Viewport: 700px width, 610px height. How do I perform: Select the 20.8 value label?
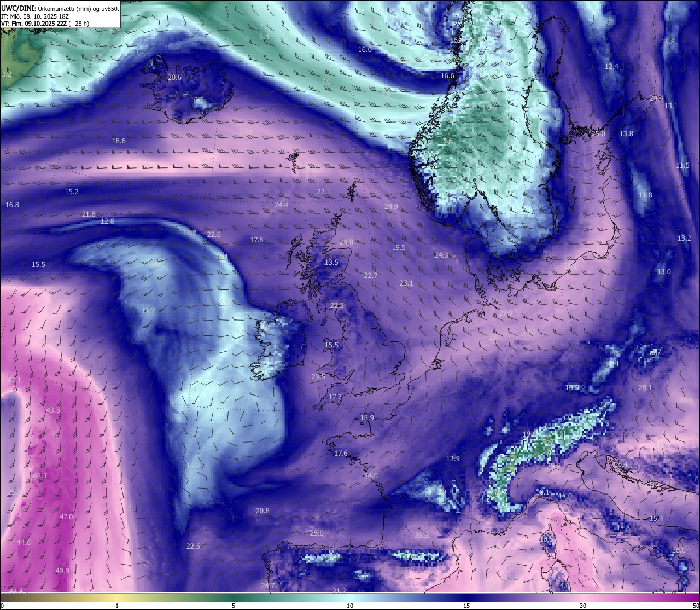[262, 510]
